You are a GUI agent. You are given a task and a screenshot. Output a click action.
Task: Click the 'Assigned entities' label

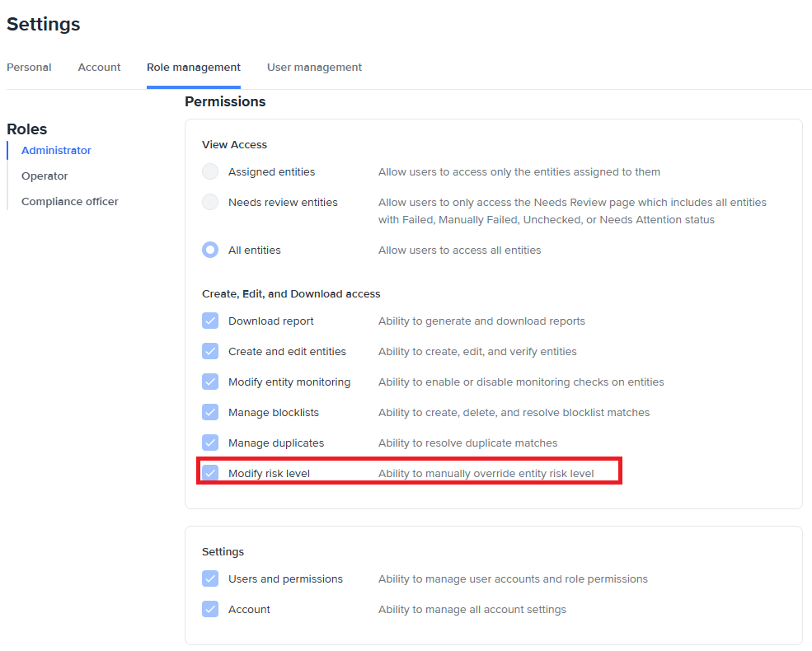pos(271,171)
